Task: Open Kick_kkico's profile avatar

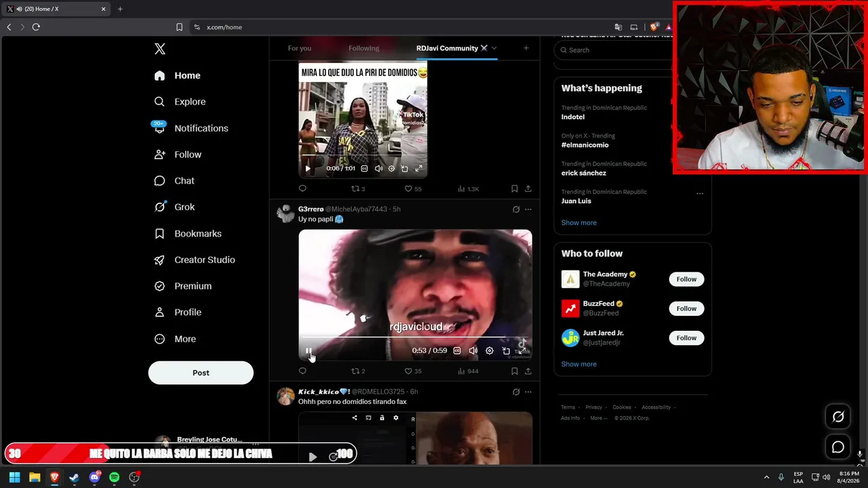Action: 285,396
